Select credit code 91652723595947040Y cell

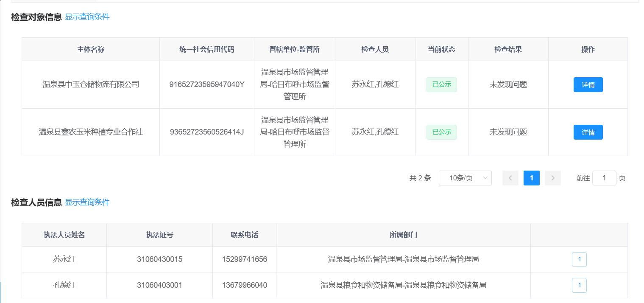(206, 84)
